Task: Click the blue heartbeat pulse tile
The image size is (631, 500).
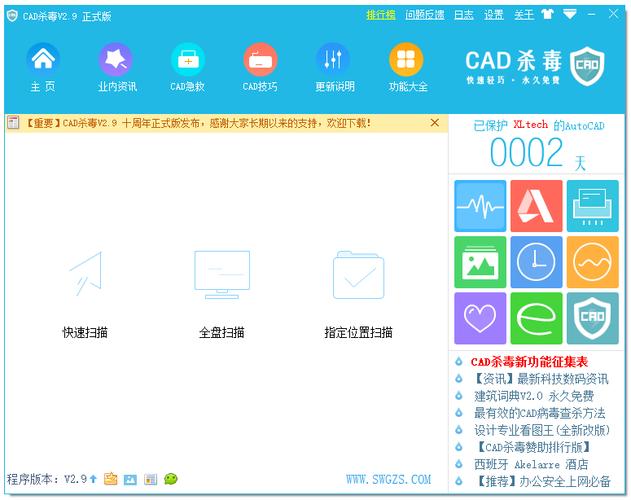Action: click(480, 206)
